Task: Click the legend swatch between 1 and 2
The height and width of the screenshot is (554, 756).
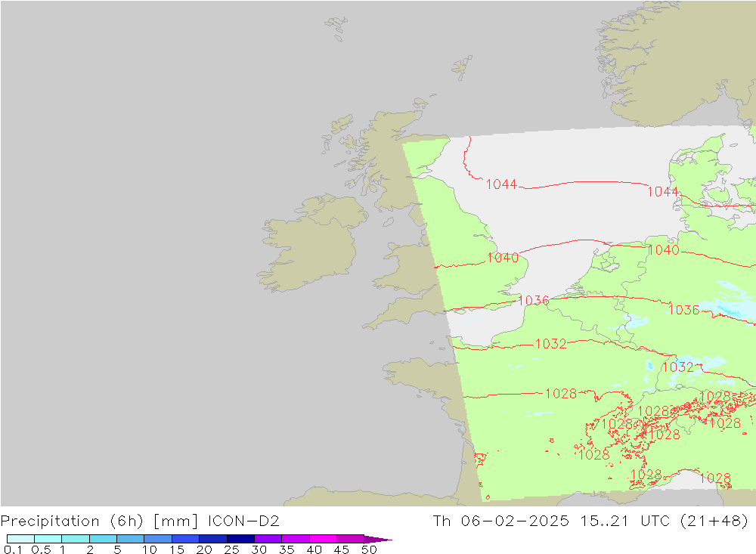Action: [x=75, y=539]
